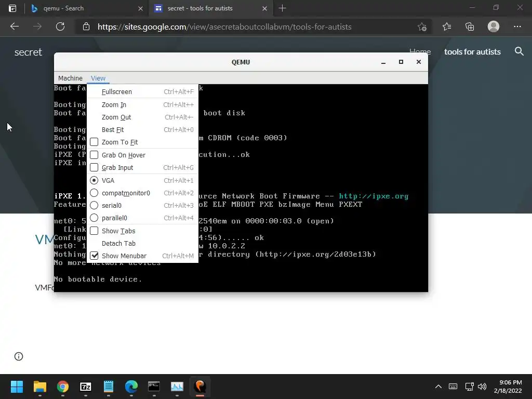The width and height of the screenshot is (532, 399).
Task: Click the browser address bar URL
Action: (x=224, y=27)
